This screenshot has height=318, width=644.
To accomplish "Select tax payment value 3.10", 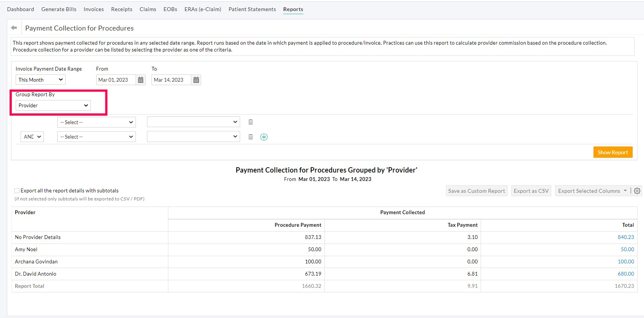I will [473, 237].
